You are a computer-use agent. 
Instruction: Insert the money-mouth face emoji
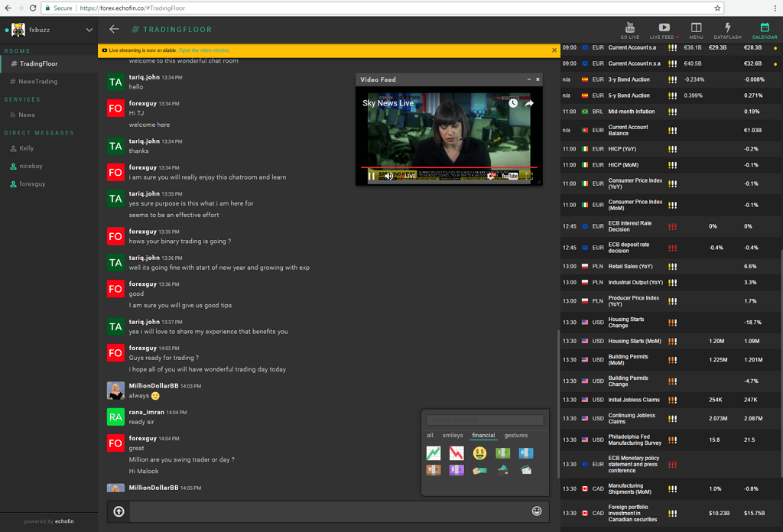point(480,453)
